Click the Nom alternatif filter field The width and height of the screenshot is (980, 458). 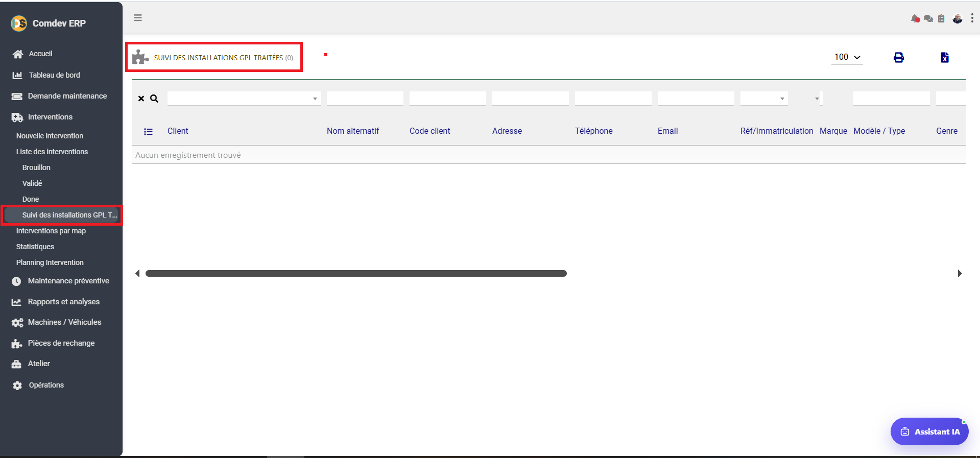tap(365, 99)
